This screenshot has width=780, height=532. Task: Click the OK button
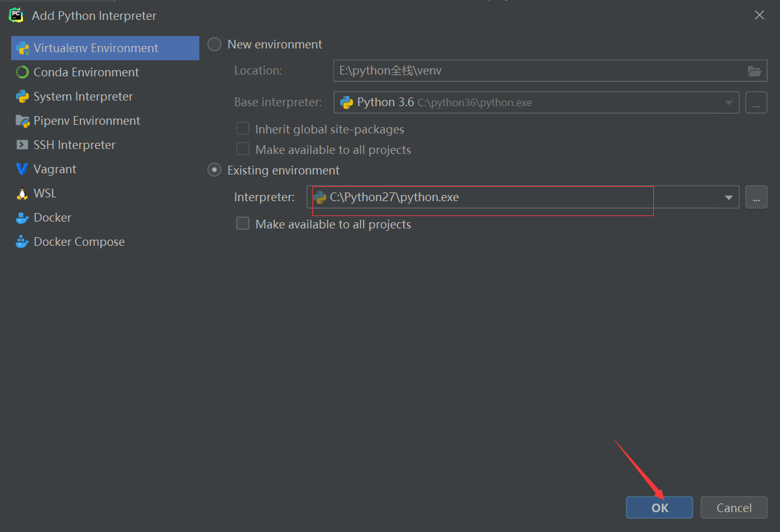click(660, 508)
